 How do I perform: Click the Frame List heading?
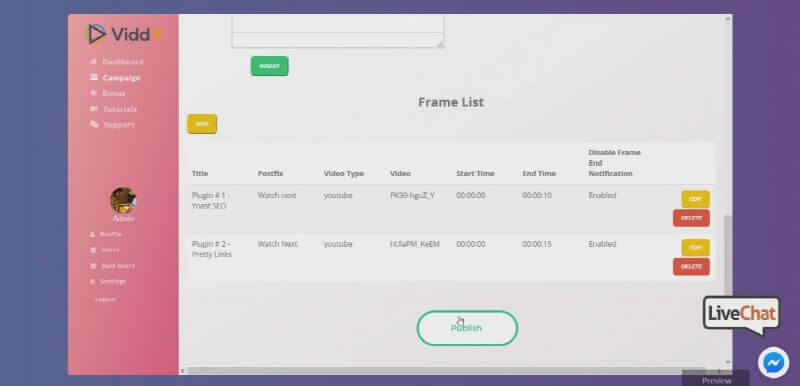pyautogui.click(x=451, y=102)
